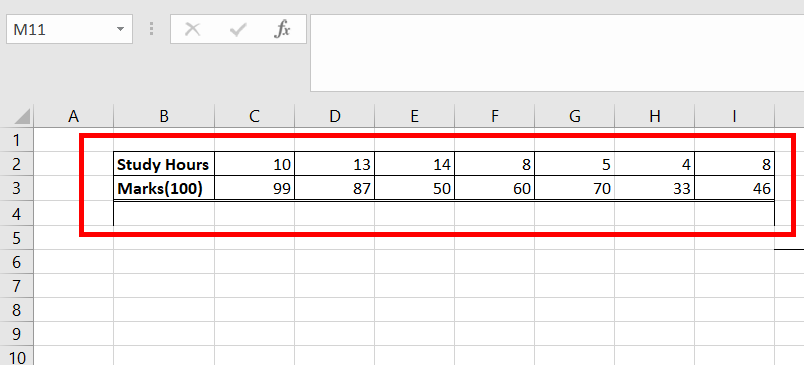Select column C header
Viewport: 804px width, 365px height.
point(254,116)
